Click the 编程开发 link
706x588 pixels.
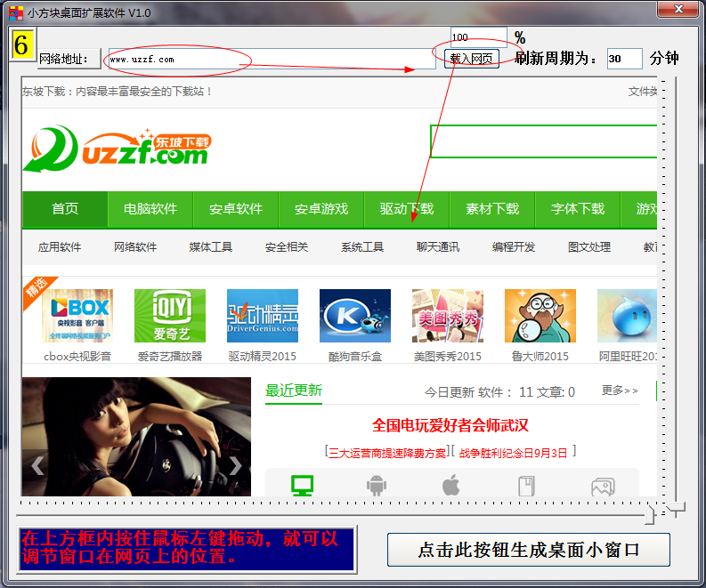(x=514, y=247)
